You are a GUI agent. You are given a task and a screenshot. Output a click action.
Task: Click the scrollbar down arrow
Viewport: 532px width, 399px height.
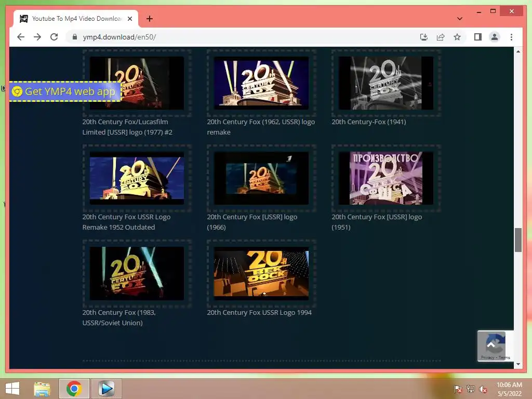point(518,364)
